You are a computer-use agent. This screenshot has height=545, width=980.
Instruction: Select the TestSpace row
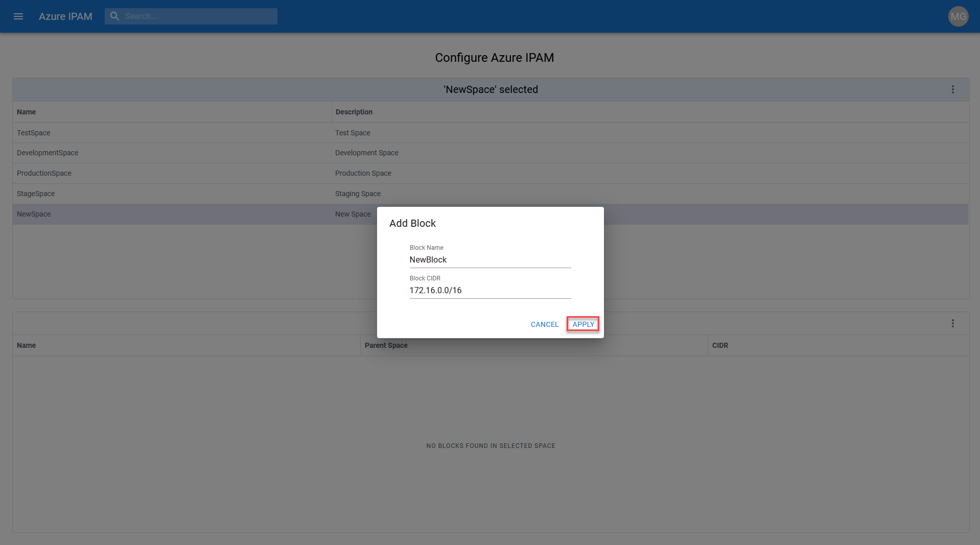click(491, 133)
